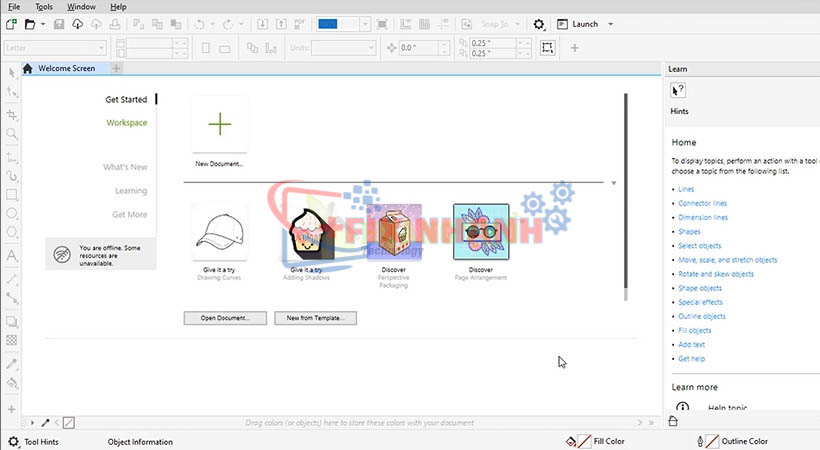Image resolution: width=820 pixels, height=450 pixels.
Task: Open the zoom level dropdown
Action: [x=365, y=24]
